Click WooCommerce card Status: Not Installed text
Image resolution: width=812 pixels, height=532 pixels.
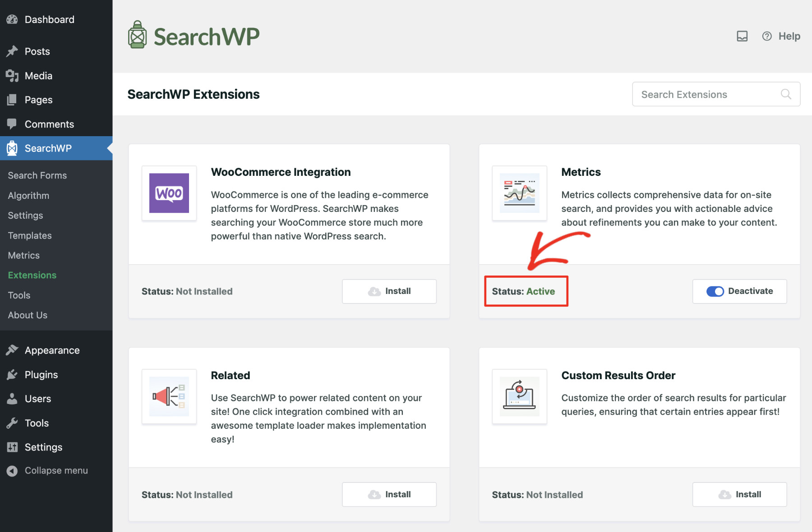[x=187, y=291]
